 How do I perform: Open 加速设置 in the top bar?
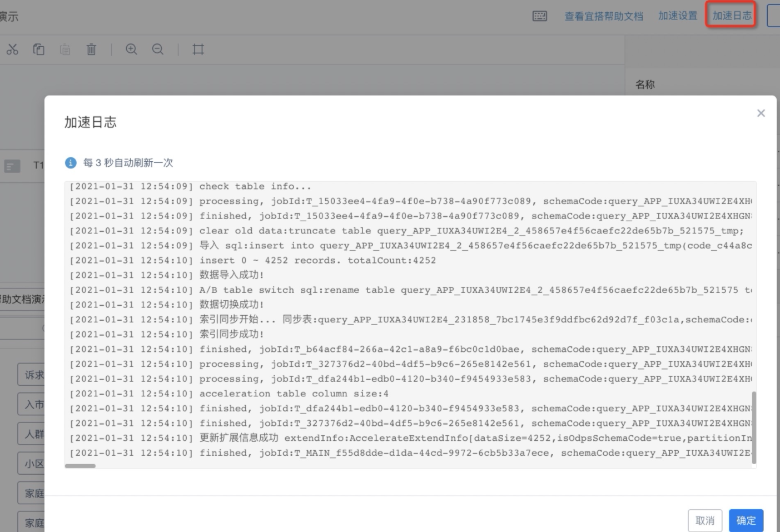(x=678, y=16)
